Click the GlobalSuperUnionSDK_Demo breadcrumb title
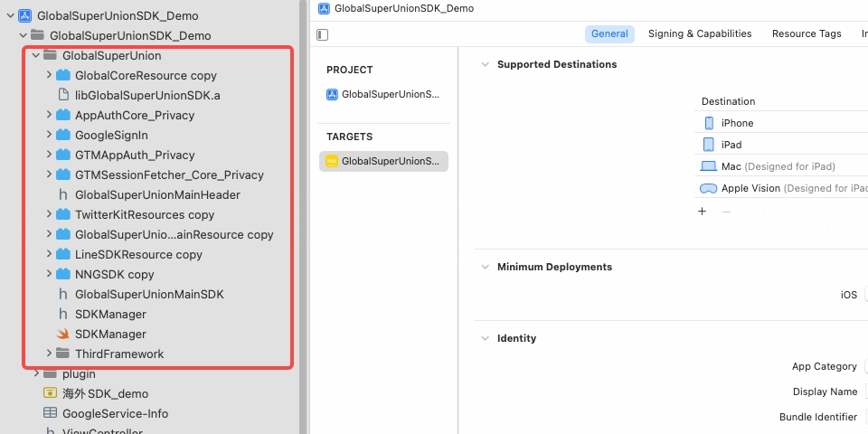The height and width of the screenshot is (434, 868). point(404,8)
